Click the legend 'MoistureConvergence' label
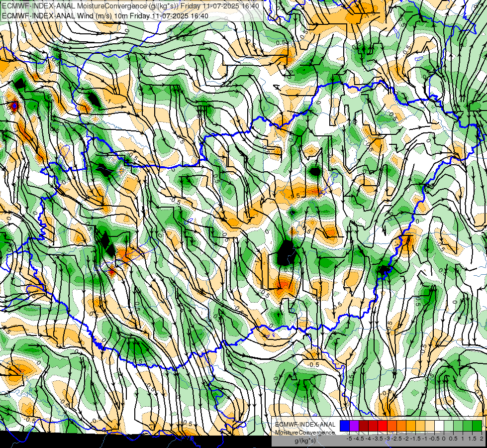 [x=305, y=433]
